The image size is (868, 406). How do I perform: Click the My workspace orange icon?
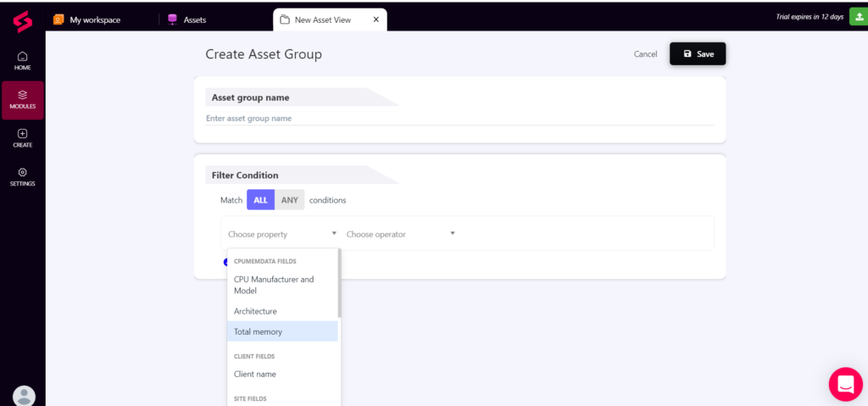(x=58, y=19)
